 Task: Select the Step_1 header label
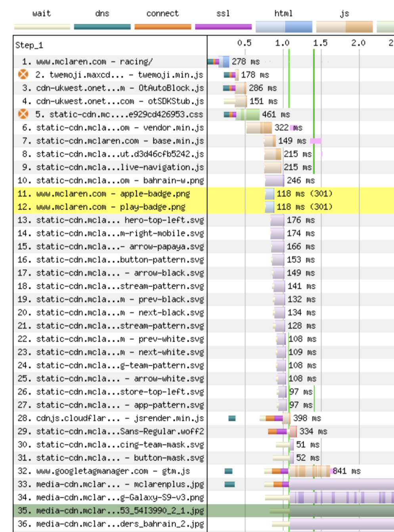(29, 45)
